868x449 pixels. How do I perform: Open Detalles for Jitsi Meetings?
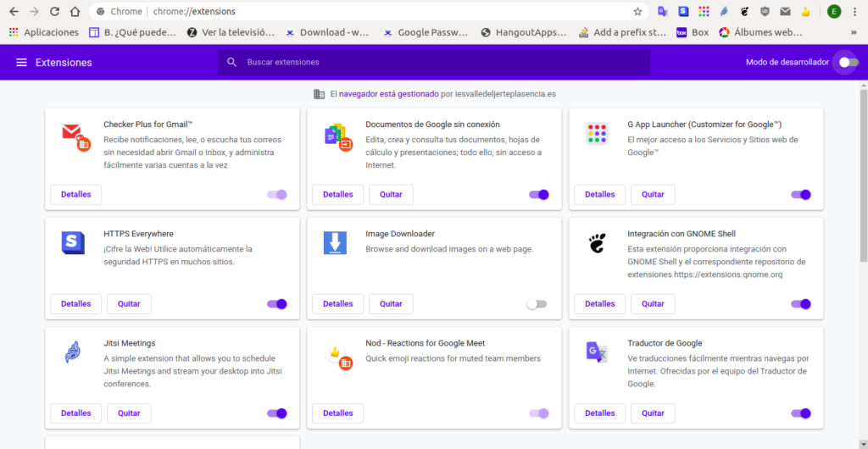pos(75,413)
